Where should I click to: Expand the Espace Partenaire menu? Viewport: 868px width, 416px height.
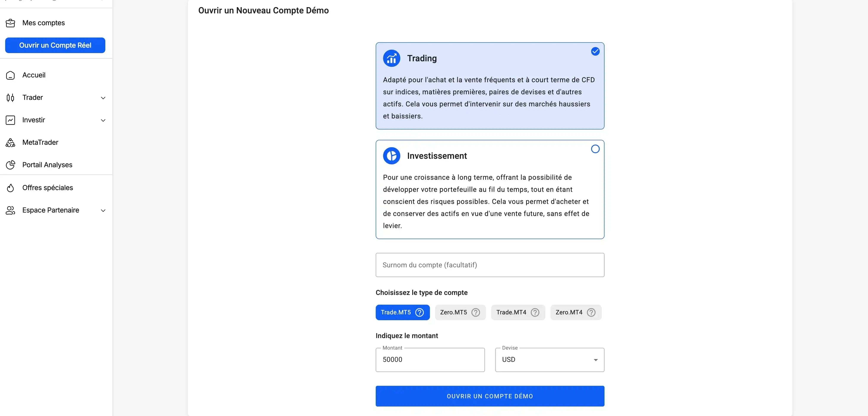coord(56,210)
